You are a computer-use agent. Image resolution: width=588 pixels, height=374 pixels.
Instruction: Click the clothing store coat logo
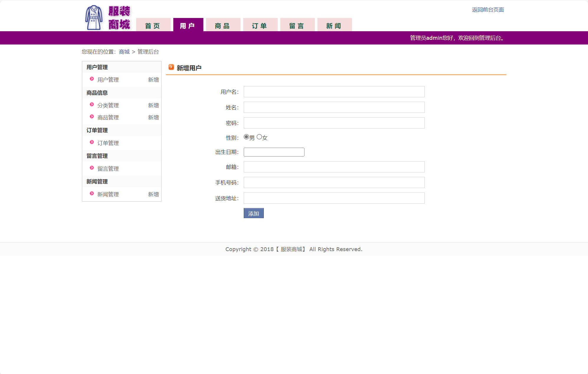(94, 18)
